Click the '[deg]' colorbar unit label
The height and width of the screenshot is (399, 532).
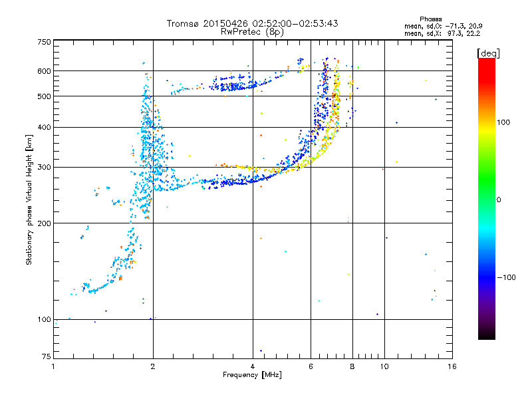pyautogui.click(x=488, y=53)
